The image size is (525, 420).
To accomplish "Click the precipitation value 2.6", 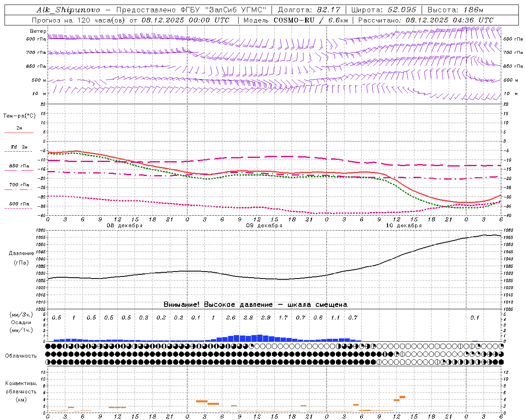I will click(231, 318).
